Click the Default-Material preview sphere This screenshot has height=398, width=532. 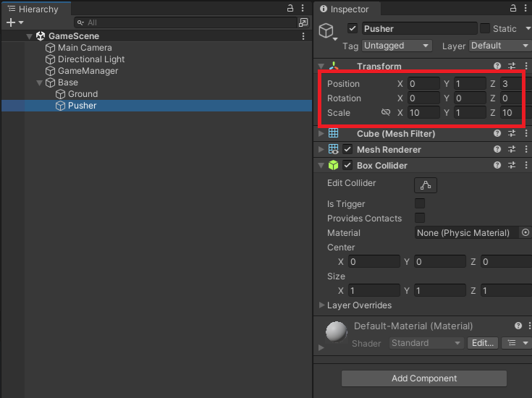[336, 332]
